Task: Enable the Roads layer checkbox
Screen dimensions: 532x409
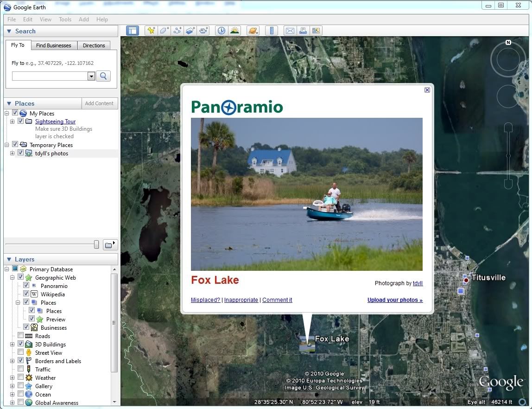Action: point(21,335)
